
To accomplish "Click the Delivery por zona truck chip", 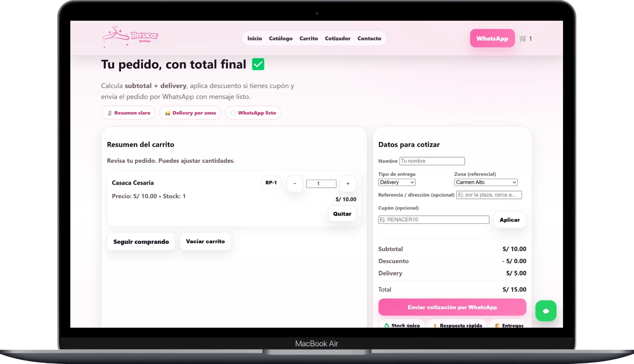I will [x=190, y=113].
